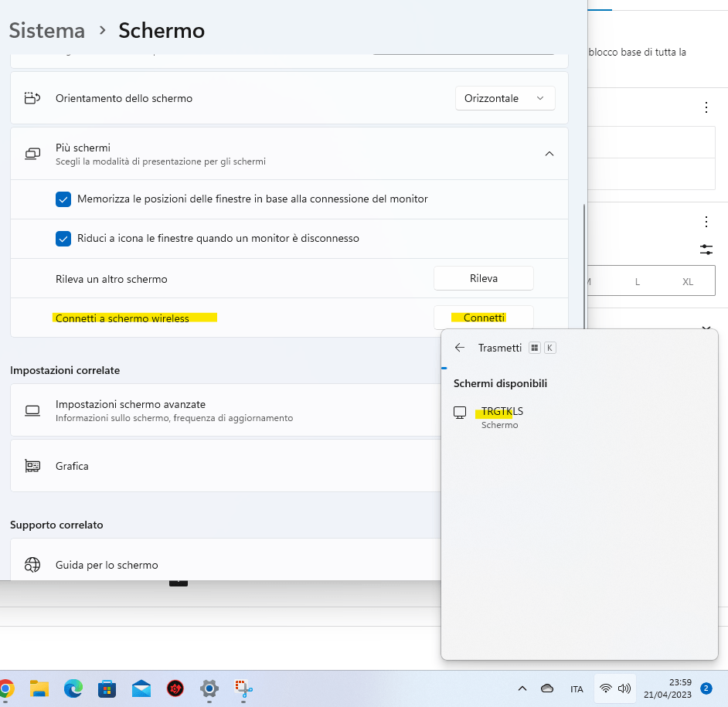This screenshot has height=707, width=728.
Task: Select the TRGTKLS display from available screens
Action: [501, 417]
